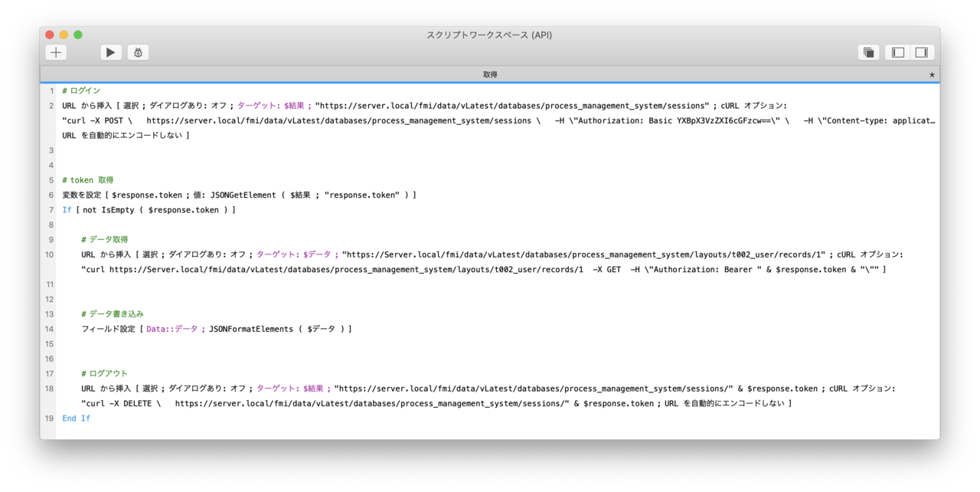Select the End If step on line 19
Viewport: 980px width, 492px height.
(76, 418)
